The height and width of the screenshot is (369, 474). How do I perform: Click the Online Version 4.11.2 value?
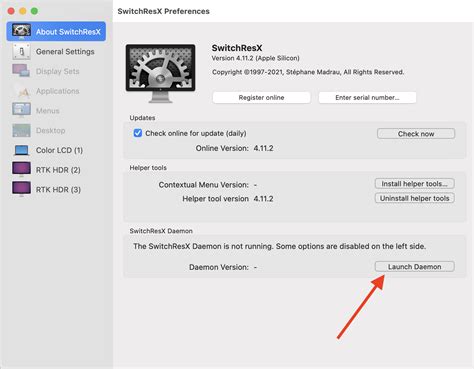[263, 148]
